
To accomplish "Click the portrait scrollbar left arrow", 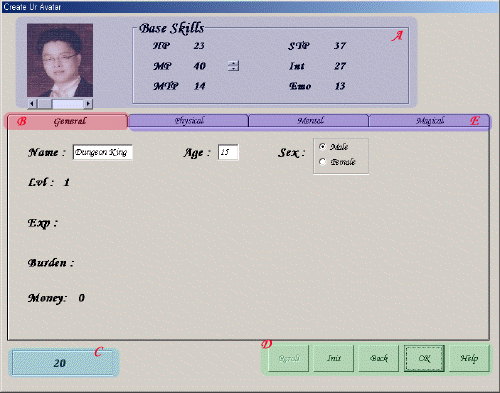I will (32, 104).
